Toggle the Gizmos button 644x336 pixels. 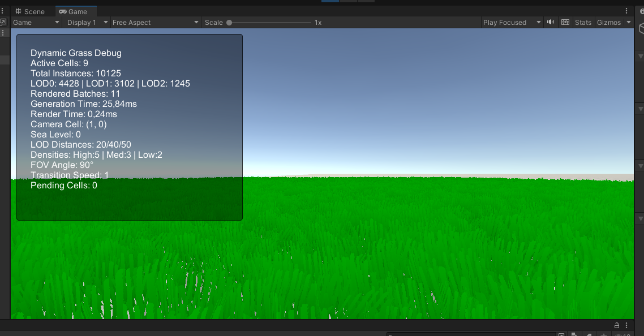(609, 23)
